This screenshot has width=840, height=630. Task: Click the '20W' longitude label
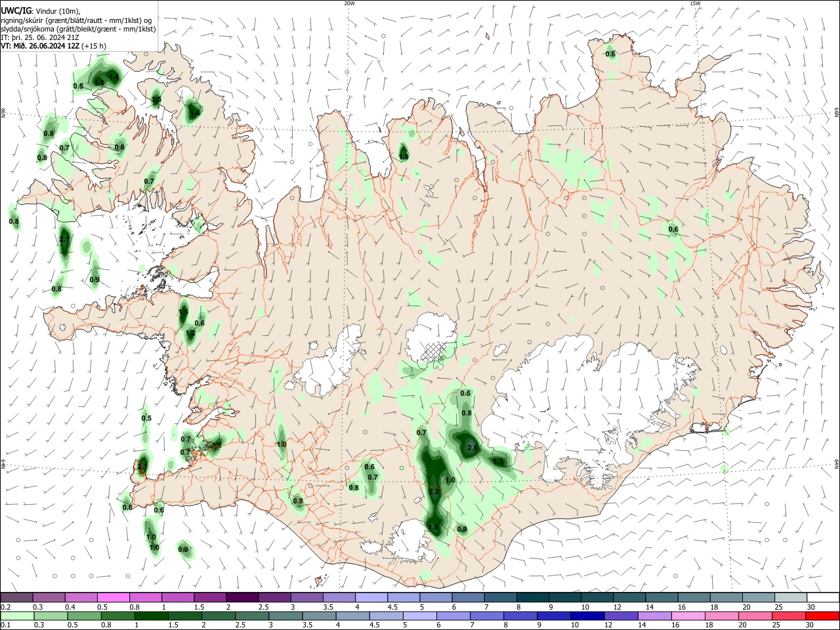[349, 3]
